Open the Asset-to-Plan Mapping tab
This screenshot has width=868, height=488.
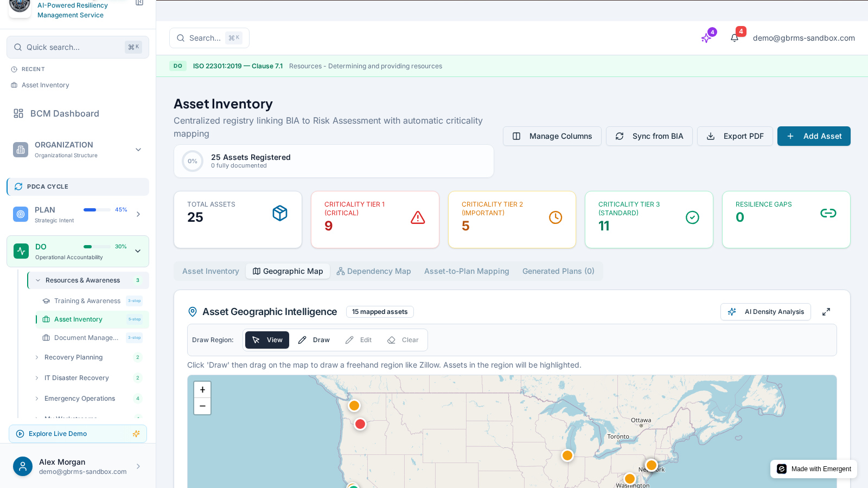pos(467,271)
